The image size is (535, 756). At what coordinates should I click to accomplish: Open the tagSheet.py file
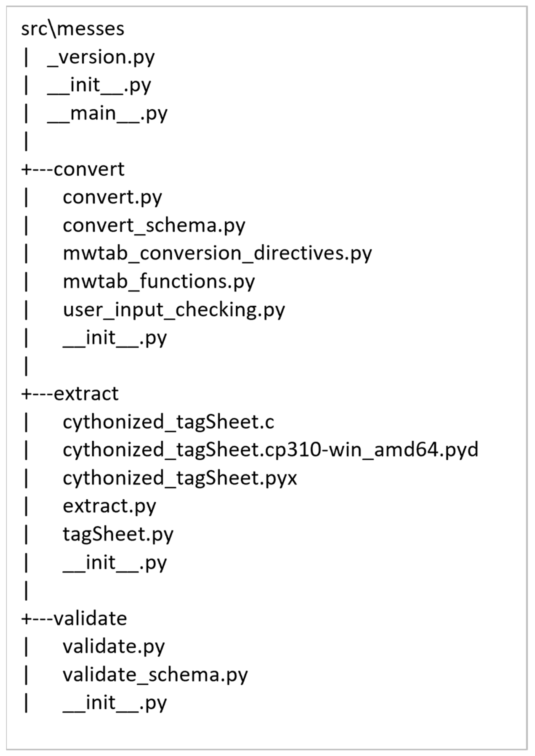pos(118,535)
